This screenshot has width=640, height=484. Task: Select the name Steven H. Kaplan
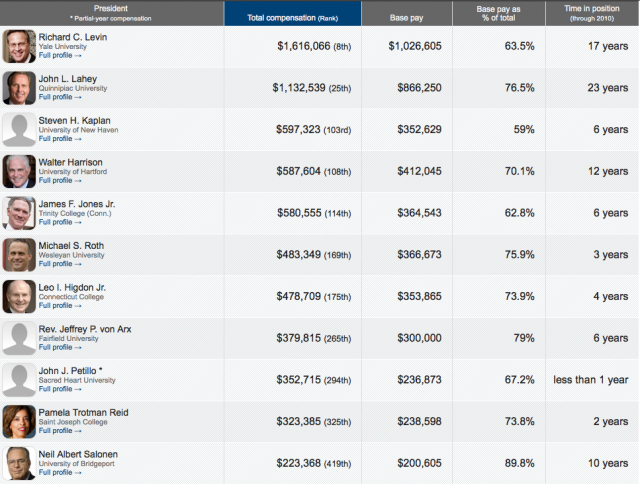(x=75, y=120)
